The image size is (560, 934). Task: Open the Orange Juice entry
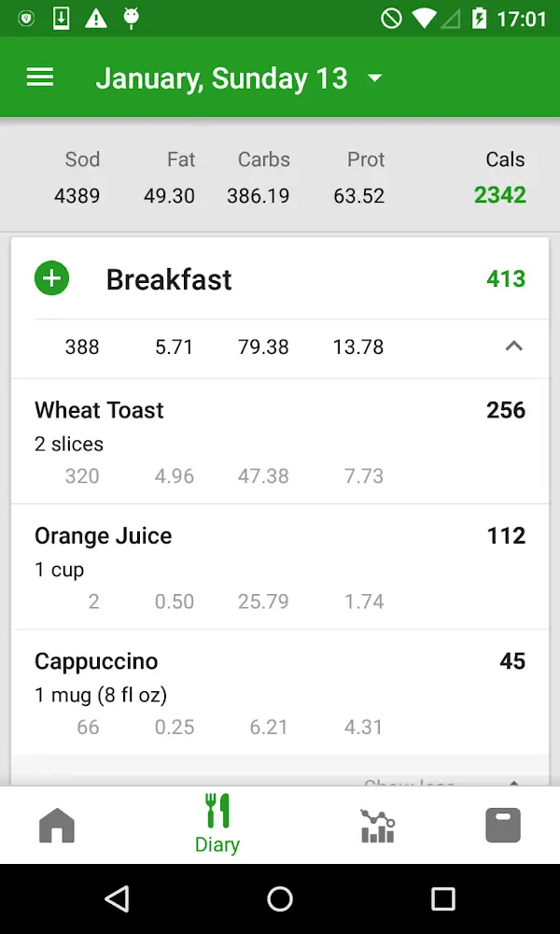280,567
